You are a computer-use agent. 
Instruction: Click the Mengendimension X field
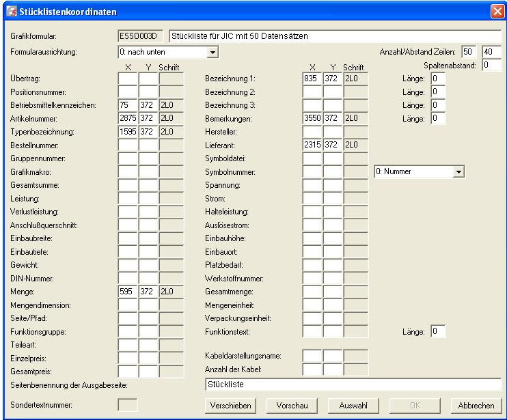(x=128, y=305)
